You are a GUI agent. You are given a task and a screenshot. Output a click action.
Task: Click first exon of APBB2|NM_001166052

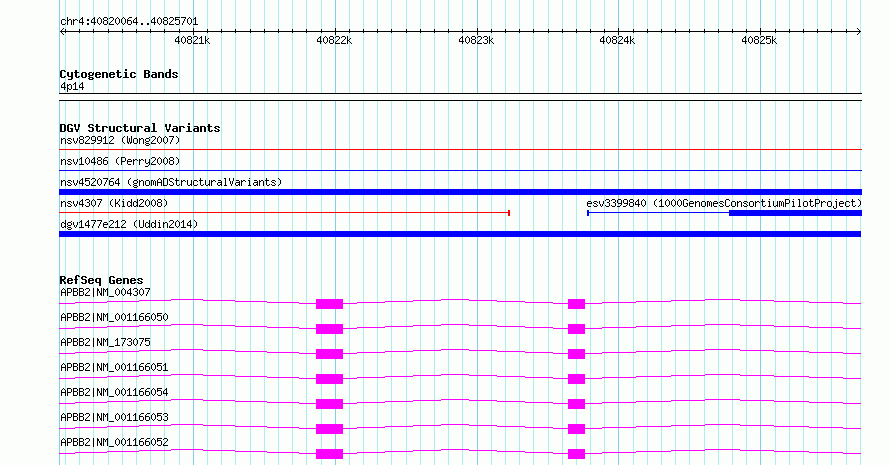(329, 454)
